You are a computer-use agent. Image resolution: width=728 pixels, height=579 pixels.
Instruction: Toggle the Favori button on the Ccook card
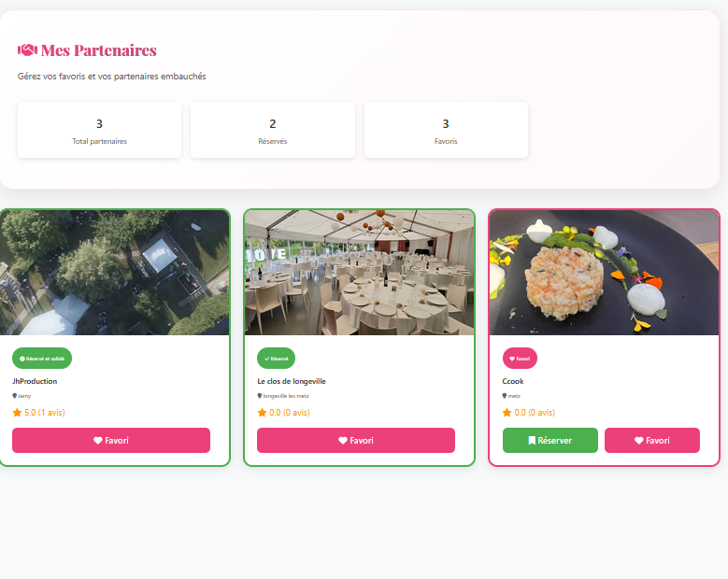652,441
